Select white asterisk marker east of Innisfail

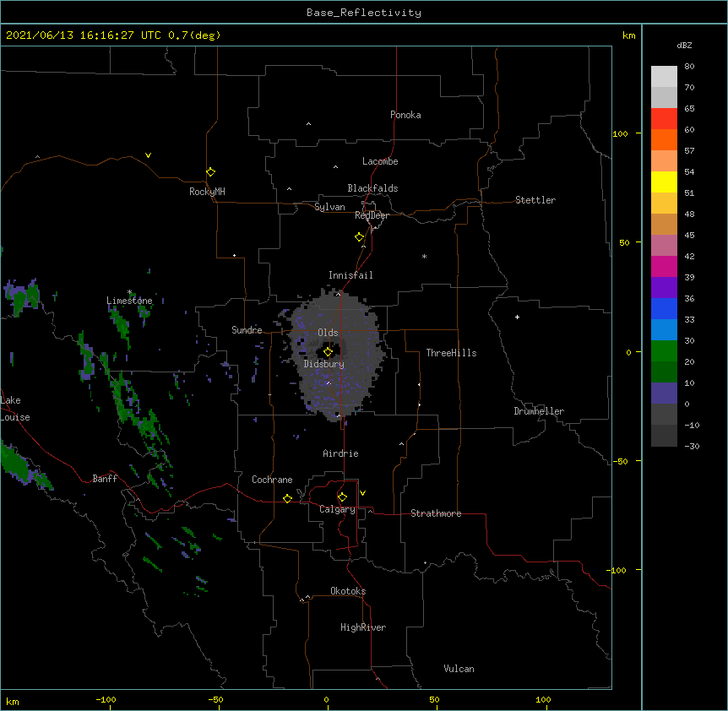[424, 256]
